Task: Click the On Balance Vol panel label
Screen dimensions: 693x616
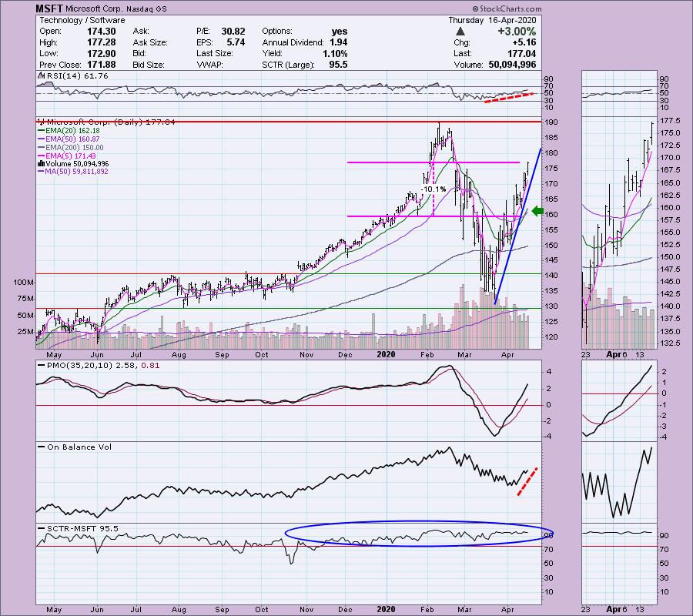Action: click(75, 447)
